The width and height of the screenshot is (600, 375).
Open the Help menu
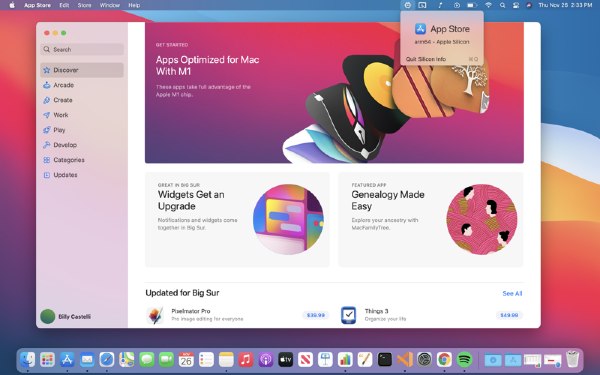click(x=134, y=5)
